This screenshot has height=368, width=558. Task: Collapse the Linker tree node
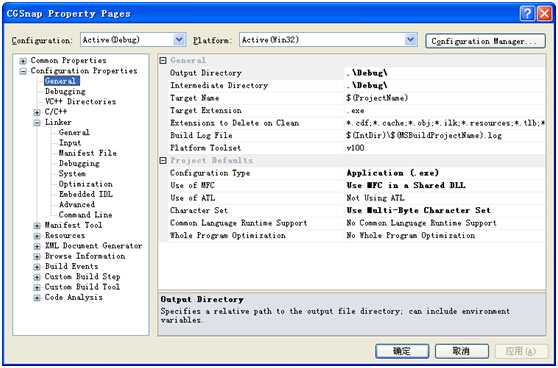pos(37,123)
